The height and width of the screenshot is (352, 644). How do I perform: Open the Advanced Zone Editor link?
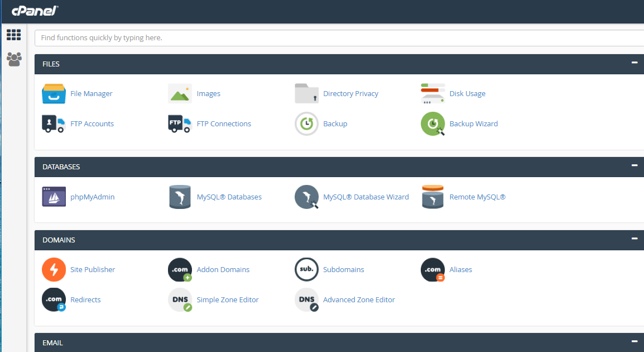[359, 300]
